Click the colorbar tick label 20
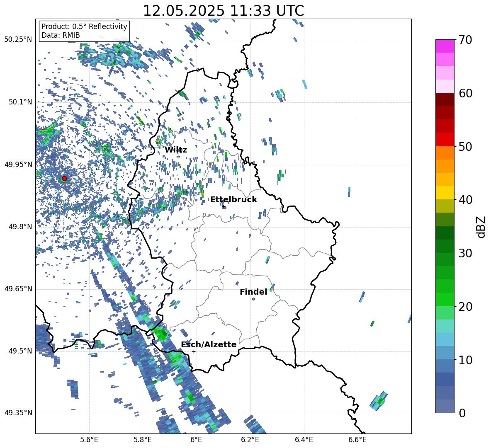This screenshot has width=491, height=448. (465, 307)
